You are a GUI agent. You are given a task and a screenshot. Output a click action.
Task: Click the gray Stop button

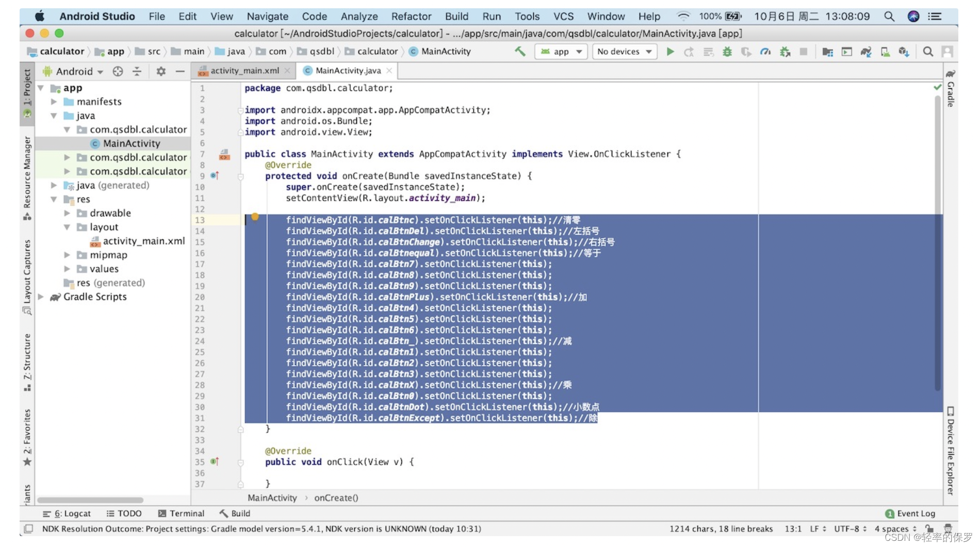[x=803, y=52]
